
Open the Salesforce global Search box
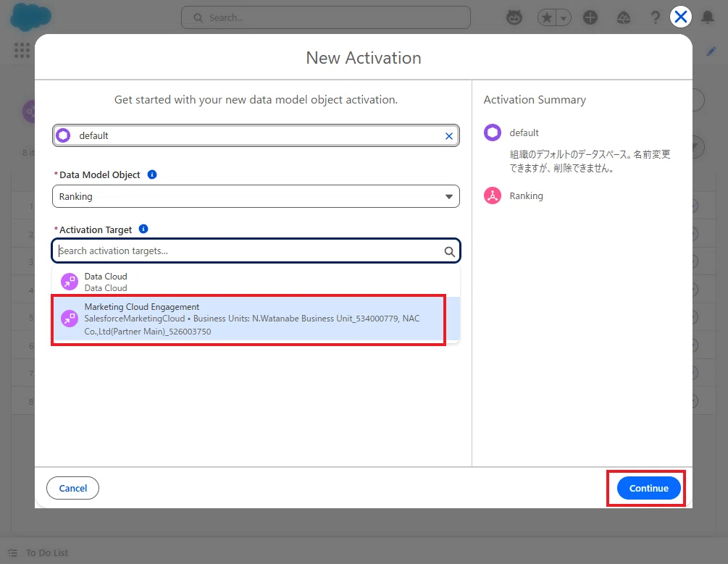tap(325, 17)
